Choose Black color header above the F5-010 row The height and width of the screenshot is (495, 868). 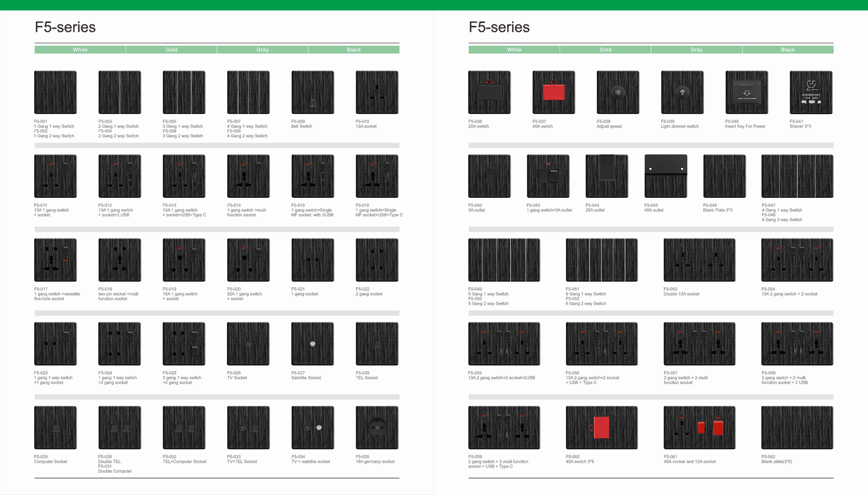[x=354, y=50]
